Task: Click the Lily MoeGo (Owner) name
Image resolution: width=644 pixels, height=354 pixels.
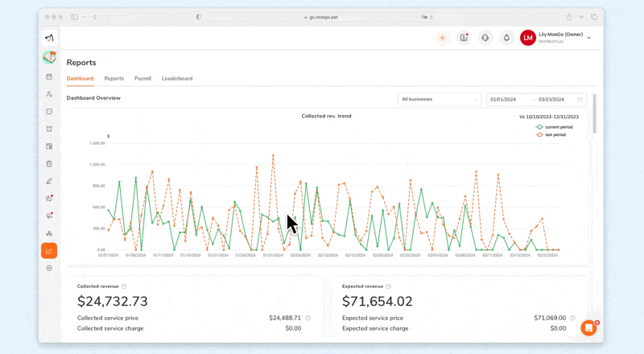Action: pos(560,35)
